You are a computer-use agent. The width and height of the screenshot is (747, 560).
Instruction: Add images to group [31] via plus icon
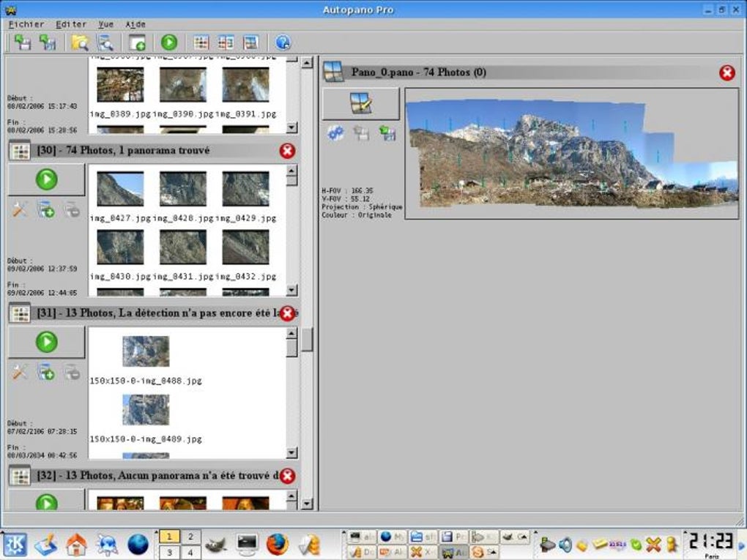46,372
